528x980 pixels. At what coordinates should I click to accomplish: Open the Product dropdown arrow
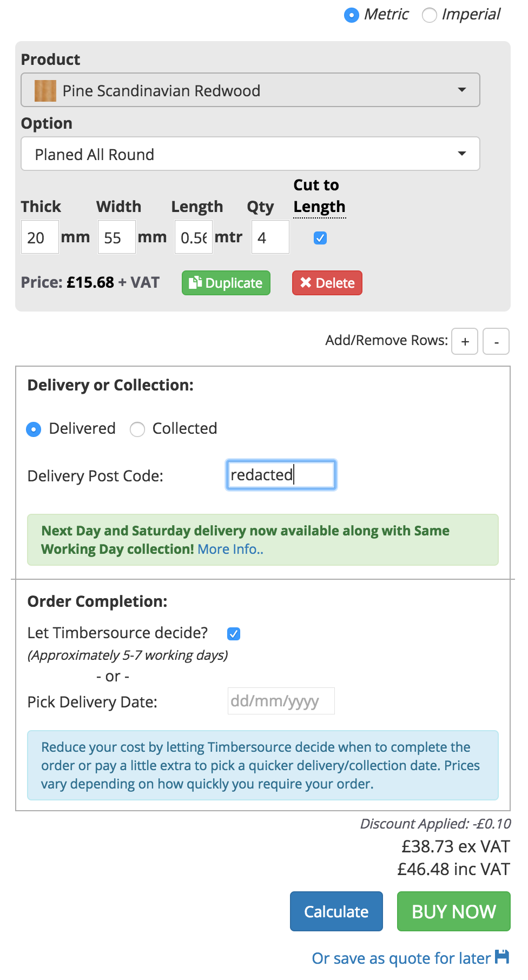coord(462,90)
